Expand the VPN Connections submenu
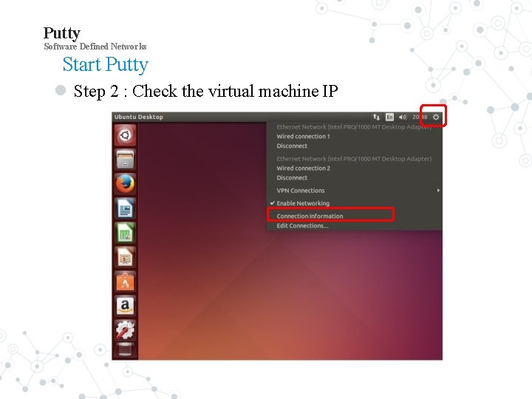532x399 pixels. tap(354, 191)
